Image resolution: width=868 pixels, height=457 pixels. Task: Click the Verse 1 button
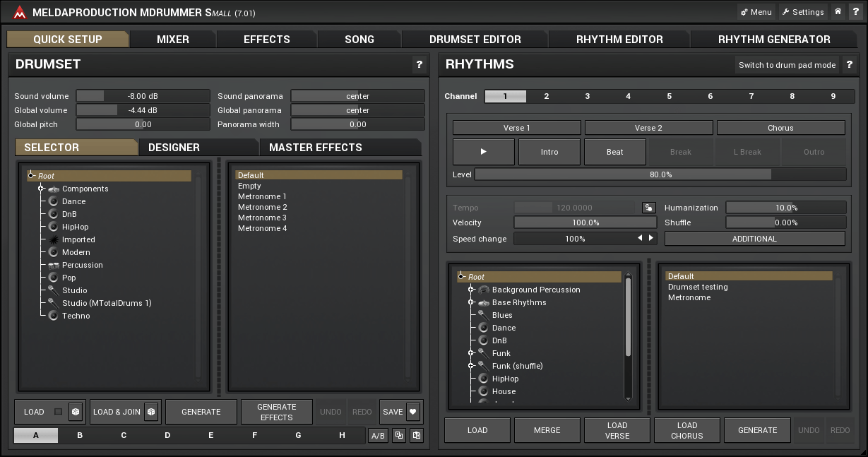(517, 128)
